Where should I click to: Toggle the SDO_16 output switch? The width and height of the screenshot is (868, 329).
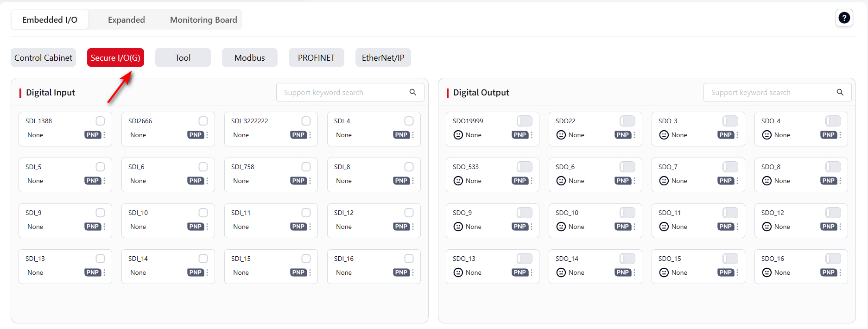(833, 259)
